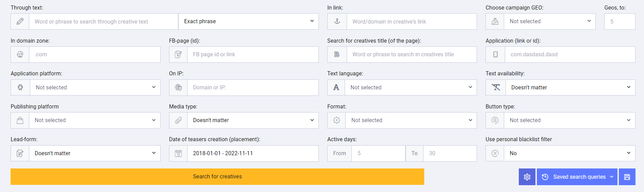644x192 pixels.
Task: Click the globe icon for In domain zone
Action: tap(20, 55)
